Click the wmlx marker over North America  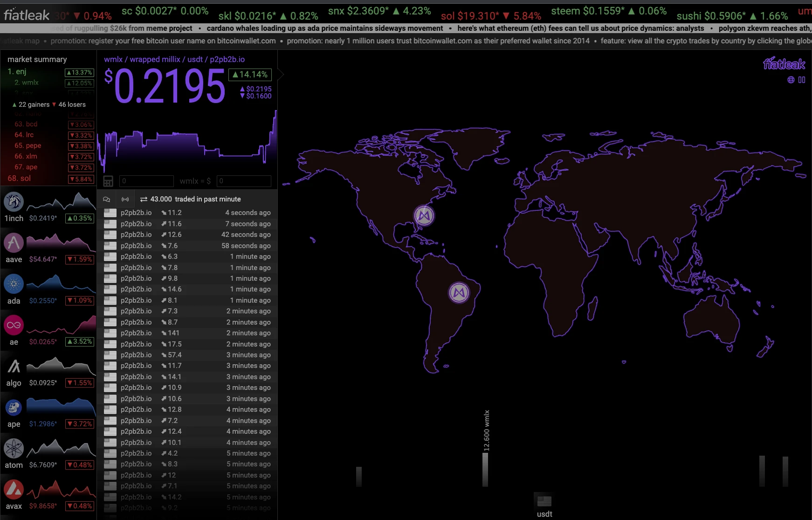(424, 215)
